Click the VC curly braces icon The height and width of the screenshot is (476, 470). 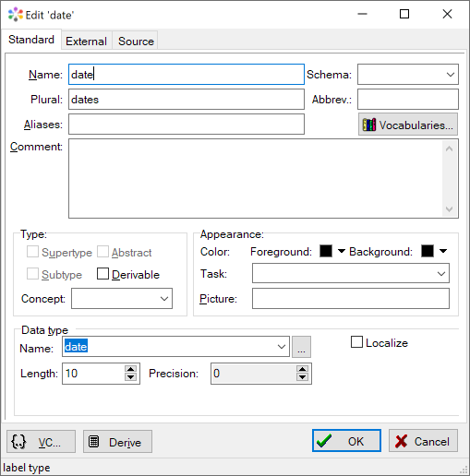(x=18, y=442)
